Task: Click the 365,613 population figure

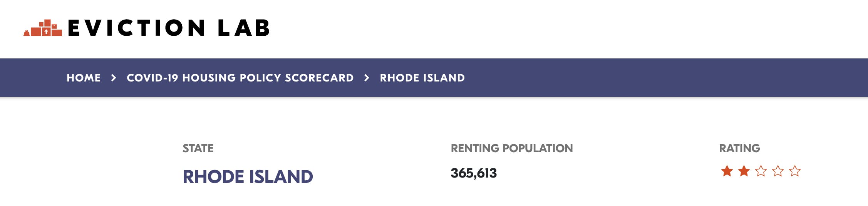Action: (x=474, y=173)
